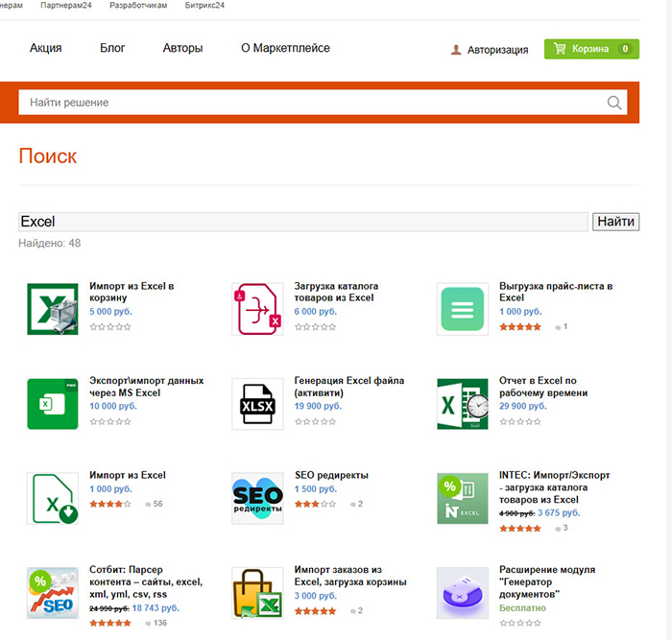Open the Акция menu item
The image size is (672, 640).
coord(45,48)
